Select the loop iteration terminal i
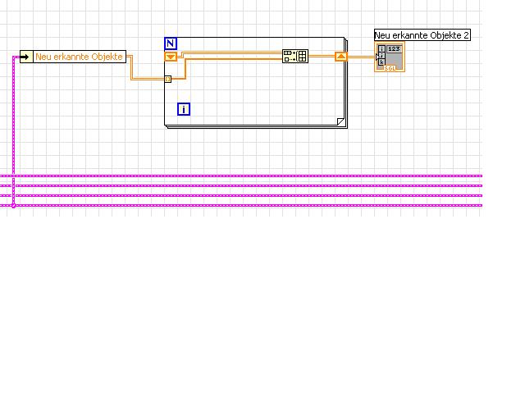This screenshot has height=420, width=525. pos(184,109)
